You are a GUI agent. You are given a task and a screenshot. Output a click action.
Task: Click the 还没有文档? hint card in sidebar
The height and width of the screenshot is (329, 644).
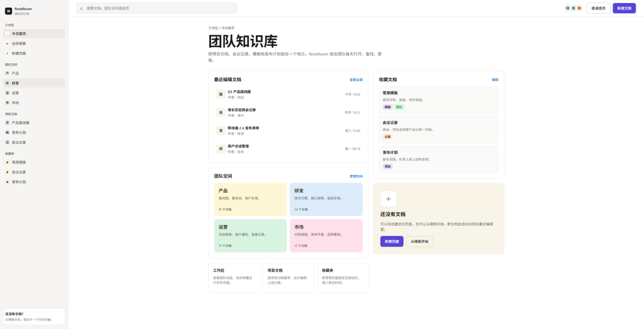[x=34, y=316]
